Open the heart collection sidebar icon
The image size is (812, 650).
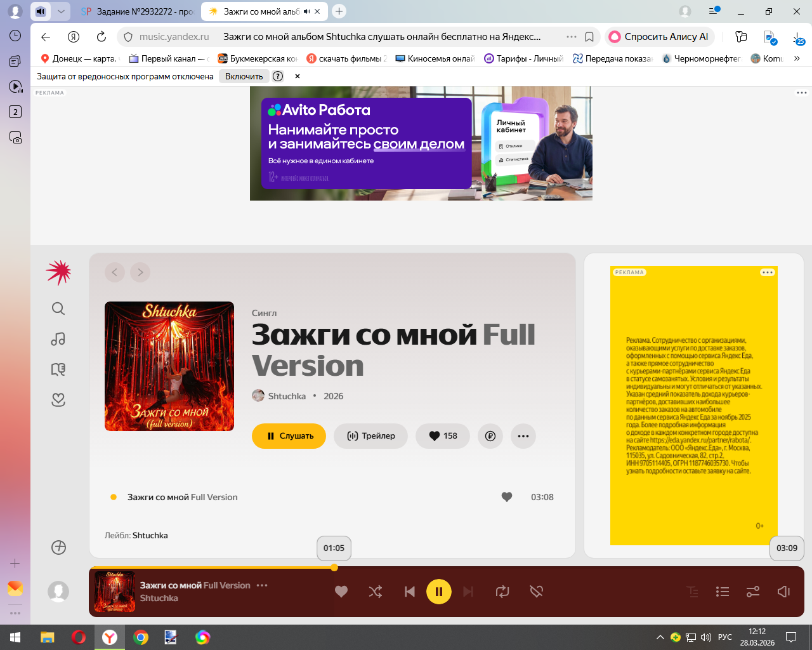[x=58, y=400]
